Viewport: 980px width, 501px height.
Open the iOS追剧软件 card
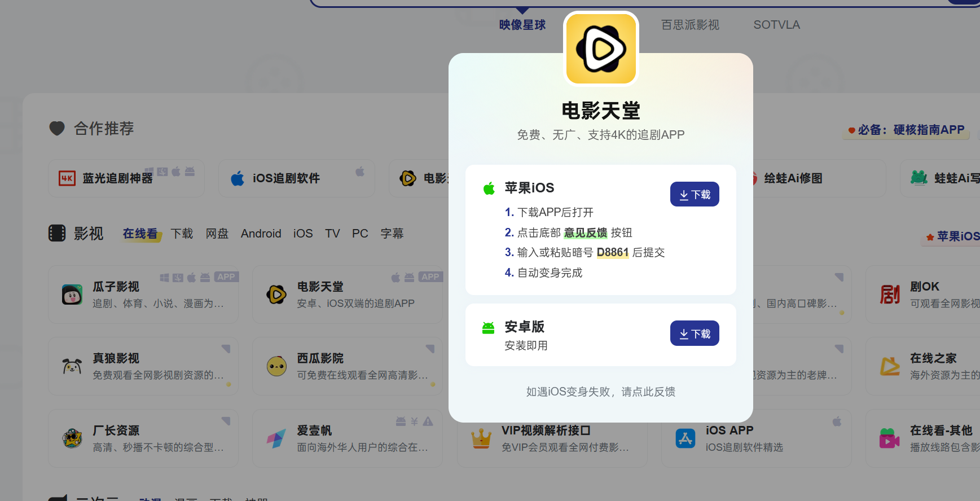[x=297, y=178]
